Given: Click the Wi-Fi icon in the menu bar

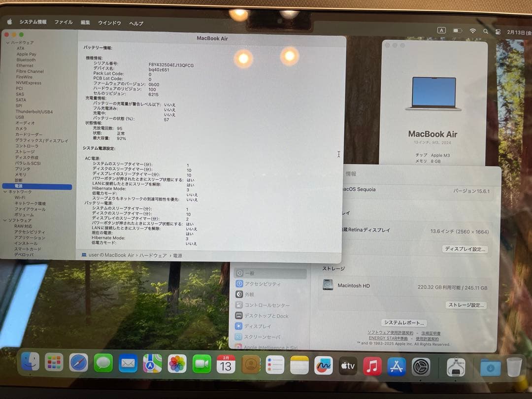Looking at the screenshot, I should click(x=473, y=30).
